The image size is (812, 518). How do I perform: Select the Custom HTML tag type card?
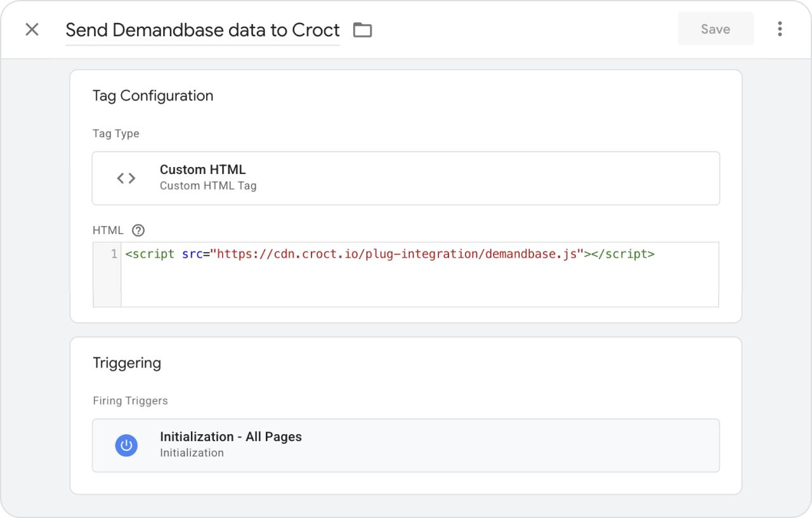coord(406,178)
